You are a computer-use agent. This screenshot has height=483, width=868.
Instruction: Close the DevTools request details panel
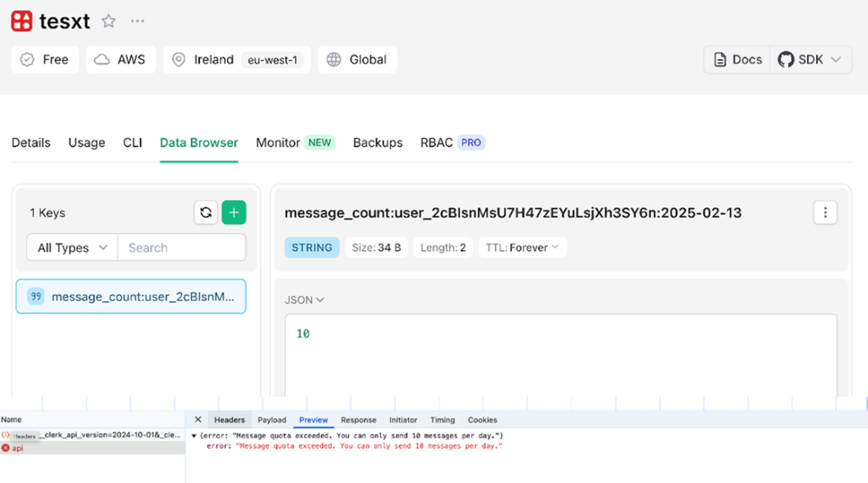click(198, 420)
